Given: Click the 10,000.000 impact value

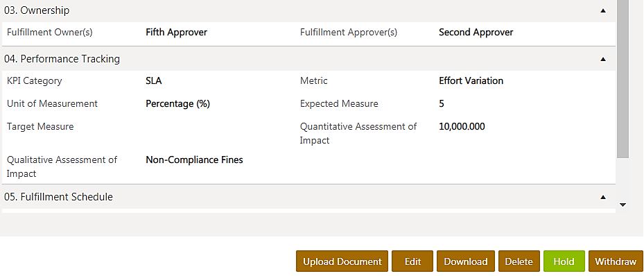Looking at the screenshot, I should pyautogui.click(x=462, y=126).
